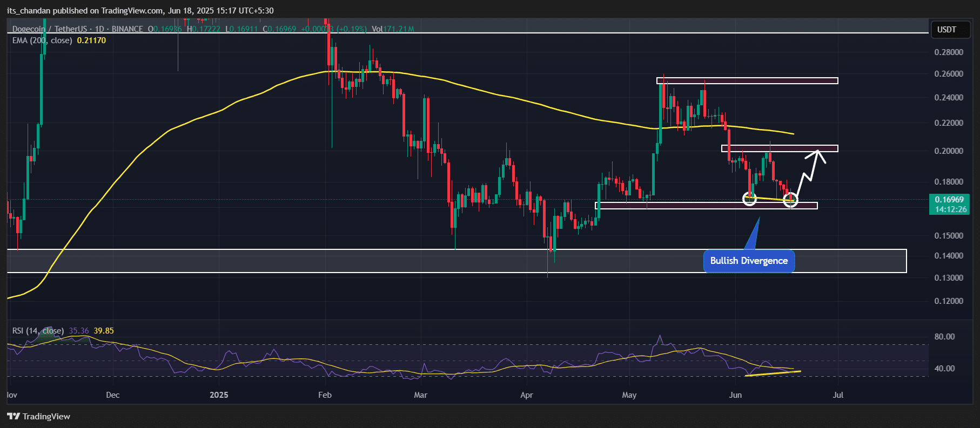Open the USDT currency selector
The image size is (980, 428).
pyautogui.click(x=947, y=30)
